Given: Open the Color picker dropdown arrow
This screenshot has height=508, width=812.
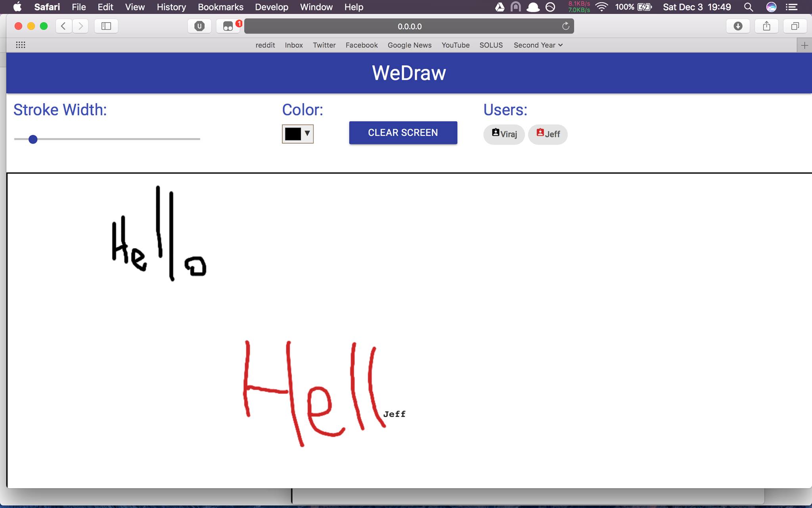Looking at the screenshot, I should click(307, 133).
